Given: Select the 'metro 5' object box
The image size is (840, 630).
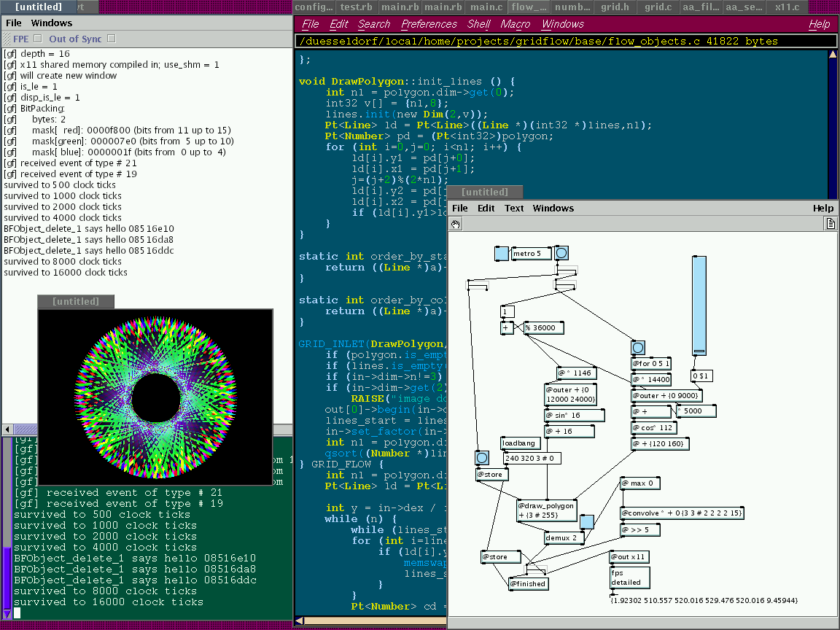Looking at the screenshot, I should (x=531, y=254).
